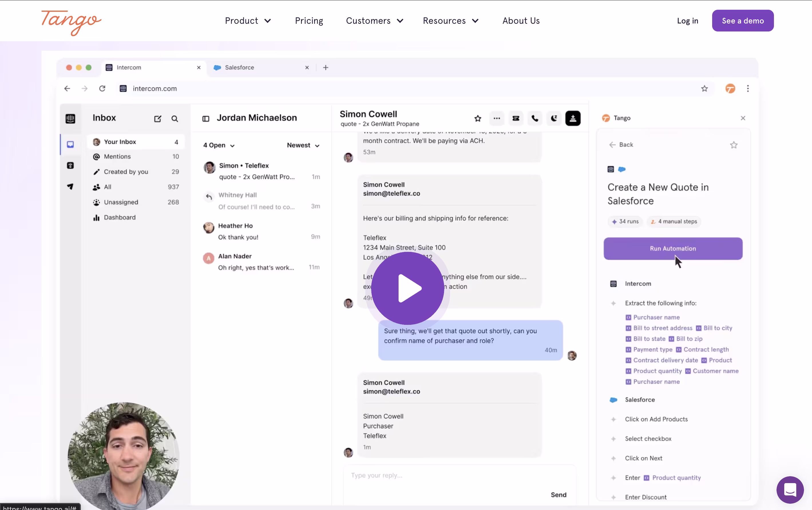812x510 pixels.
Task: Select the Contract length variable chip
Action: click(x=702, y=349)
